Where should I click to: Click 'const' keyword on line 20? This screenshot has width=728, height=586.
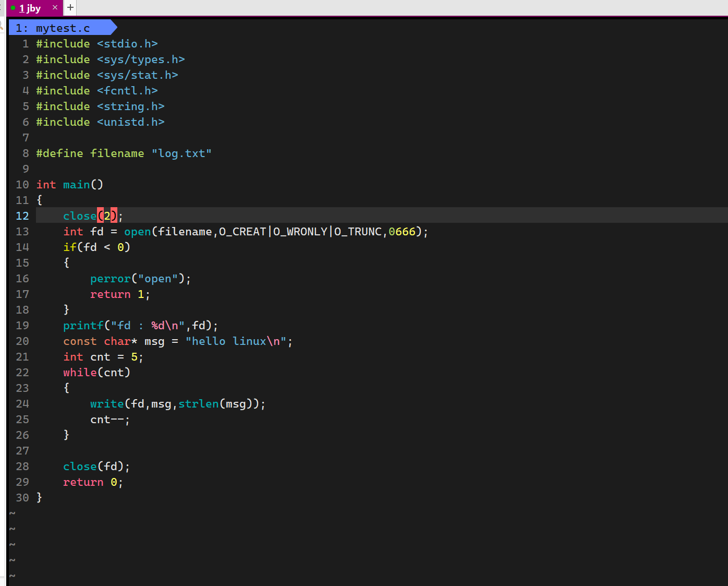point(80,341)
